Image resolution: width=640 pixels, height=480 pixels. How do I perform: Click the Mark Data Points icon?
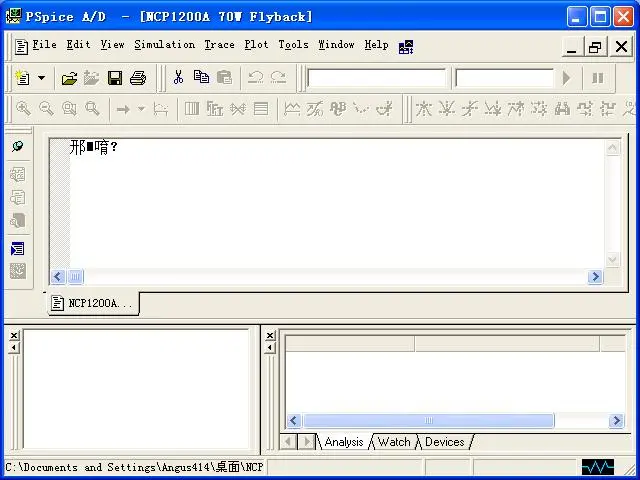(x=361, y=109)
